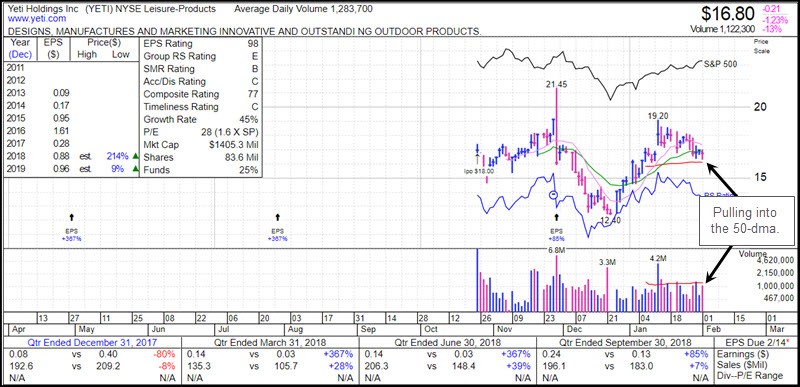Select the +85% earnings change cell
The image size is (800, 387).
coord(697,354)
